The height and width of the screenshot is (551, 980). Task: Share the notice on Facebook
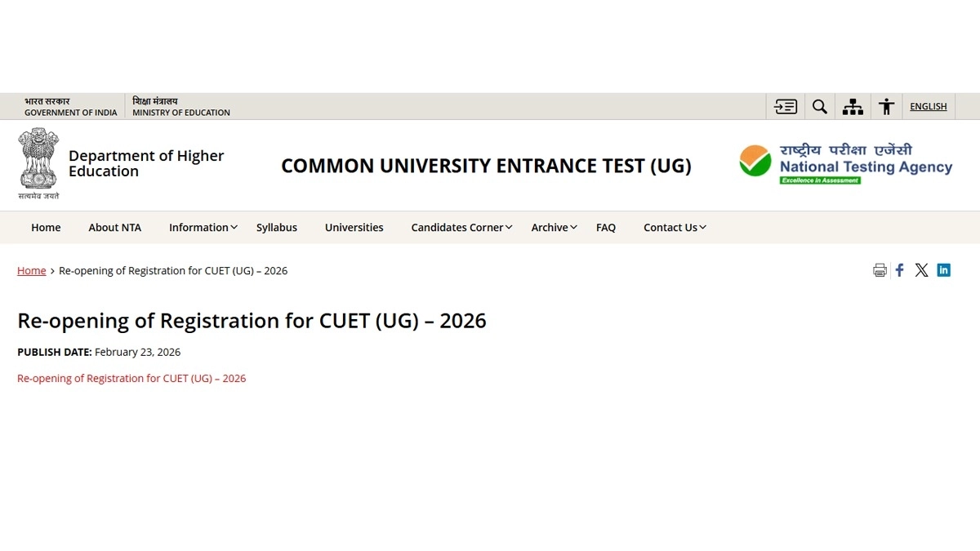(x=899, y=269)
